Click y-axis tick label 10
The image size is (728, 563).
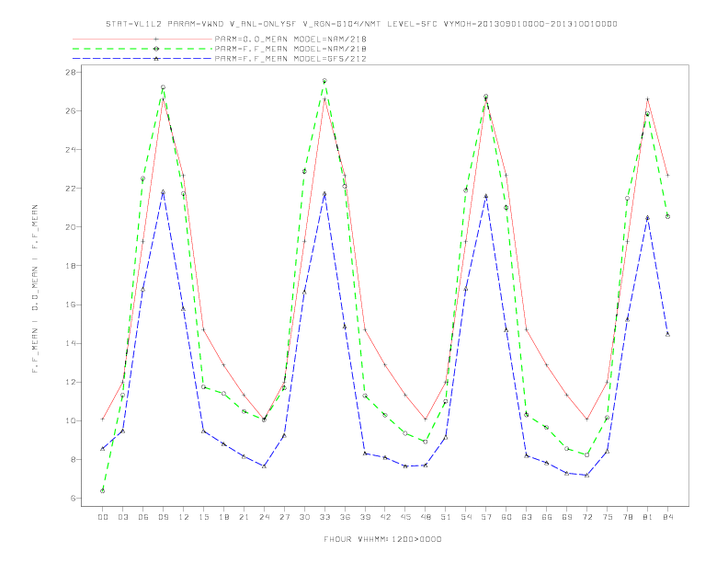pyautogui.click(x=71, y=420)
